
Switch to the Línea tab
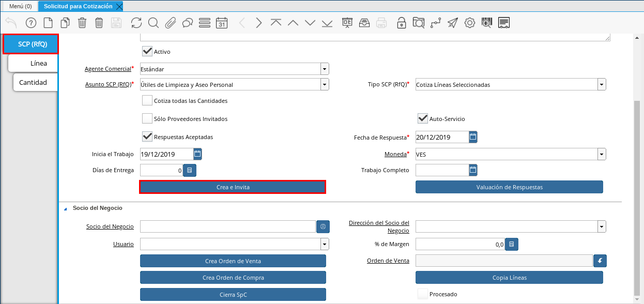point(38,64)
